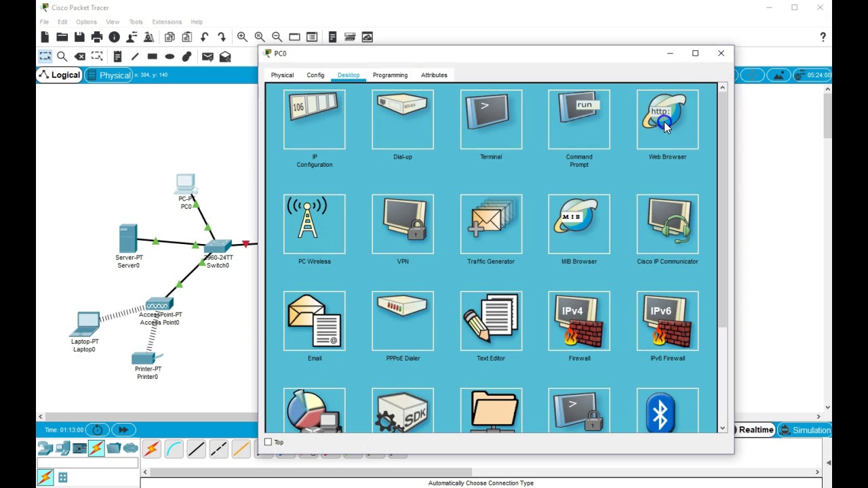Viewport: 868px width, 488px height.
Task: Switch to Simulation mode
Action: pos(808,430)
